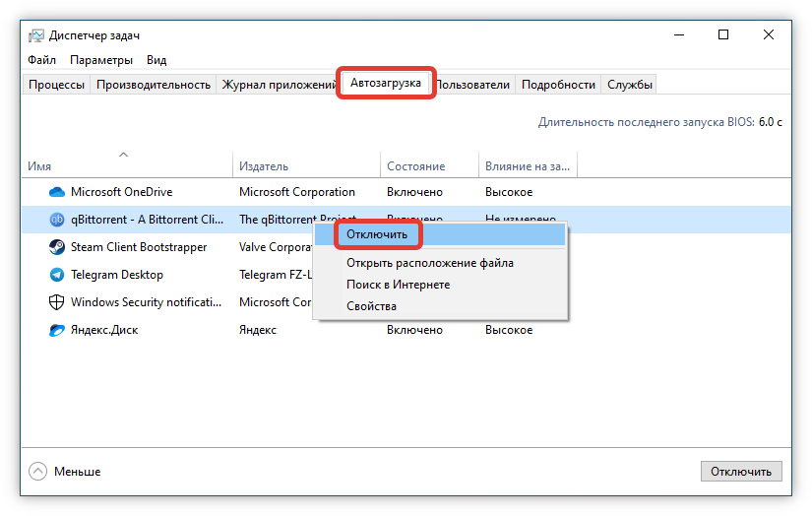The width and height of the screenshot is (812, 516).
Task: Click Высокое impact in the OneDrive row
Action: (x=509, y=192)
